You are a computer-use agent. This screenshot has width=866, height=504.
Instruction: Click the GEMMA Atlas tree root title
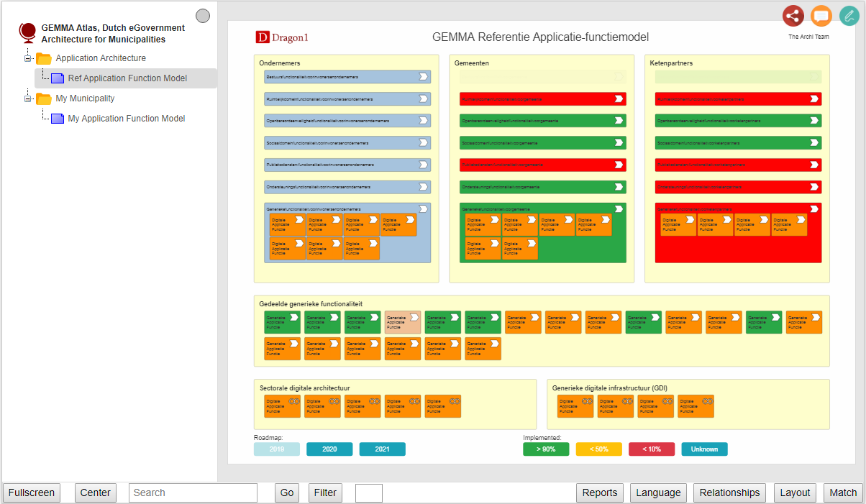coord(113,34)
